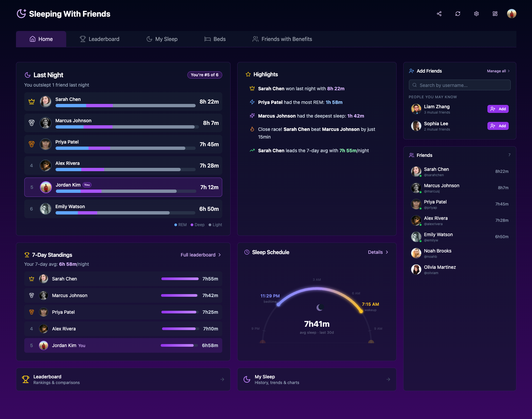532x419 pixels.
Task: Click the grid layout icon in header
Action: [495, 14]
